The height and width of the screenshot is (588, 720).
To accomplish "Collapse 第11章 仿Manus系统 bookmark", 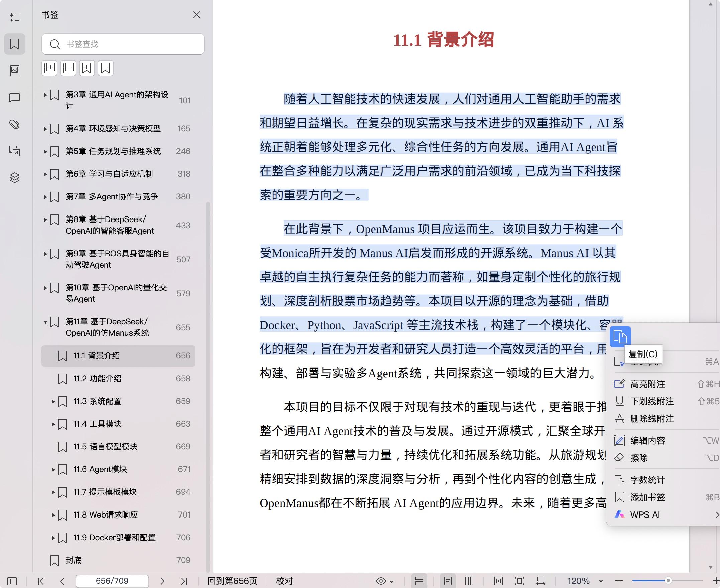I will click(45, 322).
